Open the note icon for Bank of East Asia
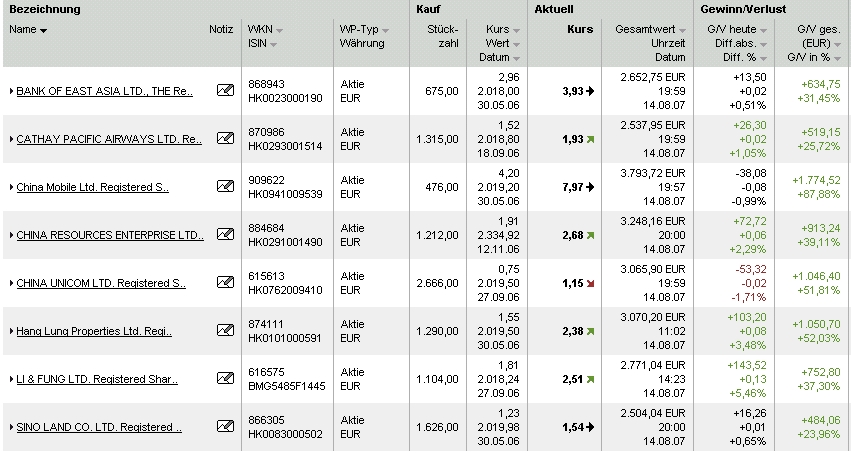Viewport: 851px width, 453px height. (x=225, y=91)
